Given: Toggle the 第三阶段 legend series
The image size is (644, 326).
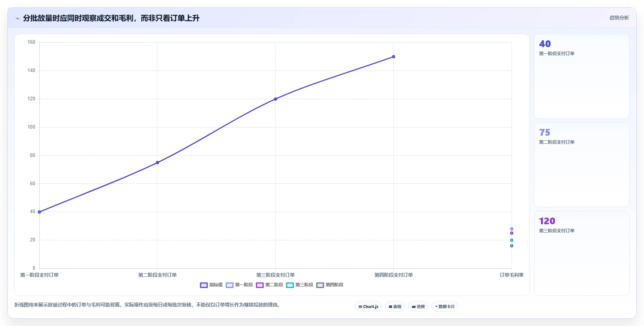Looking at the screenshot, I should point(300,285).
